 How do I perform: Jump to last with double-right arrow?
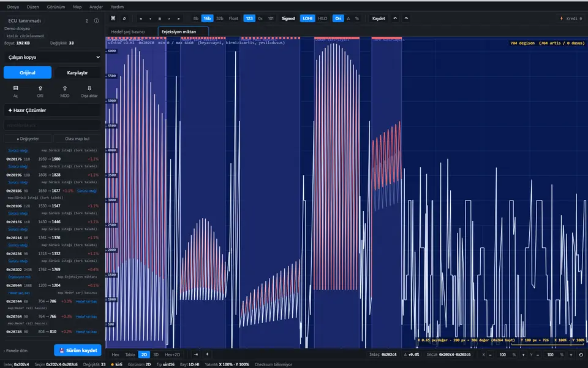tap(178, 18)
